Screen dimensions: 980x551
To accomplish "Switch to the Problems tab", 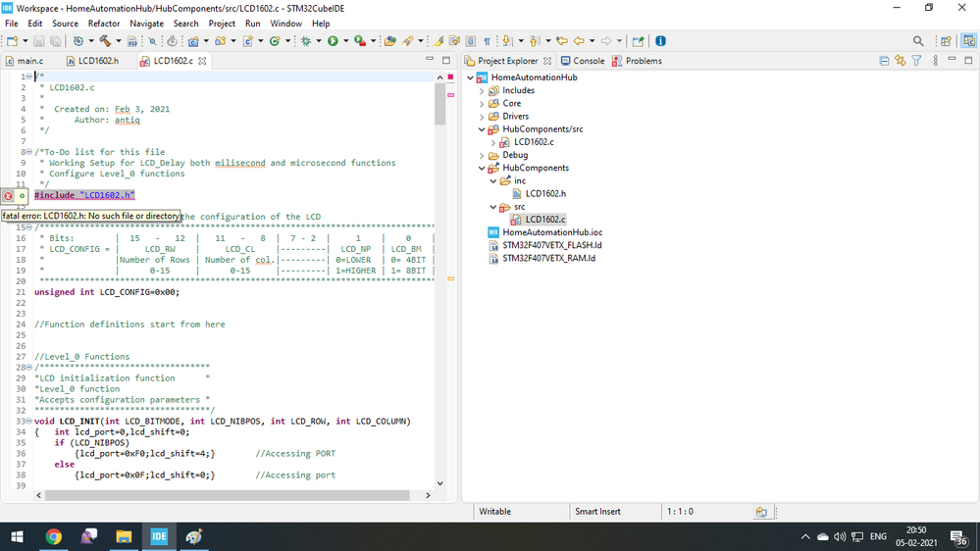I will [637, 61].
